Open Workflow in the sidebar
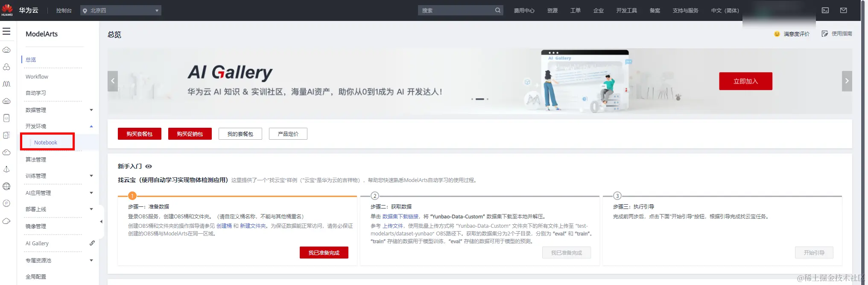The image size is (868, 285). 37,76
